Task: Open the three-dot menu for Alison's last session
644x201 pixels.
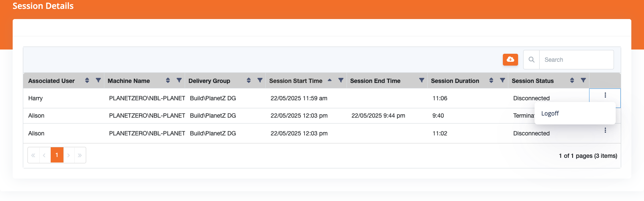Action: [x=605, y=131]
